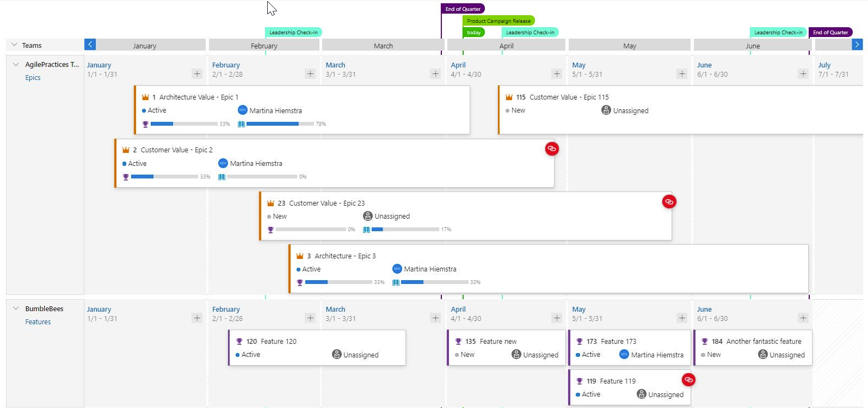Screen dimensions: 868x408
Task: Collapse the AgilePractices team row
Action: (x=16, y=64)
